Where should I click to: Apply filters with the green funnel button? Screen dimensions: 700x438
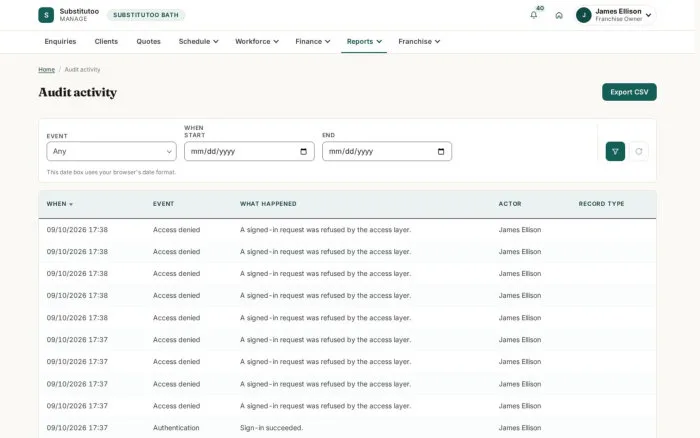(615, 151)
